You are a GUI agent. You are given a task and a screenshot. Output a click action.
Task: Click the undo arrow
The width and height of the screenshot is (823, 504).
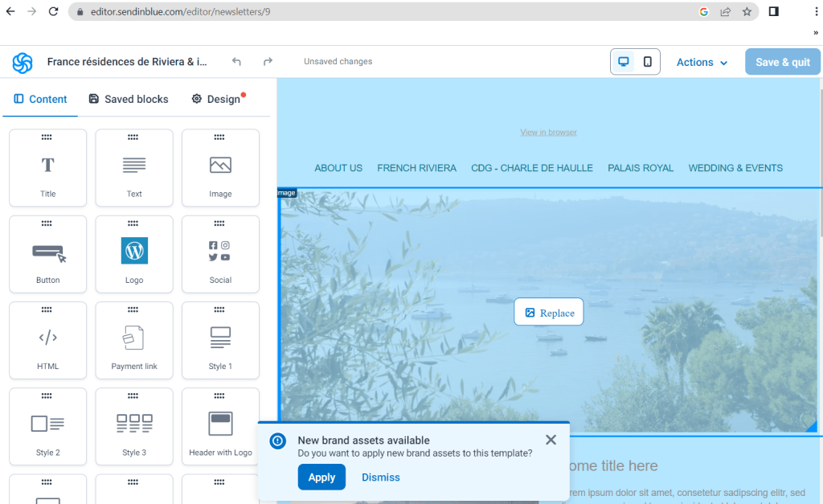point(236,62)
